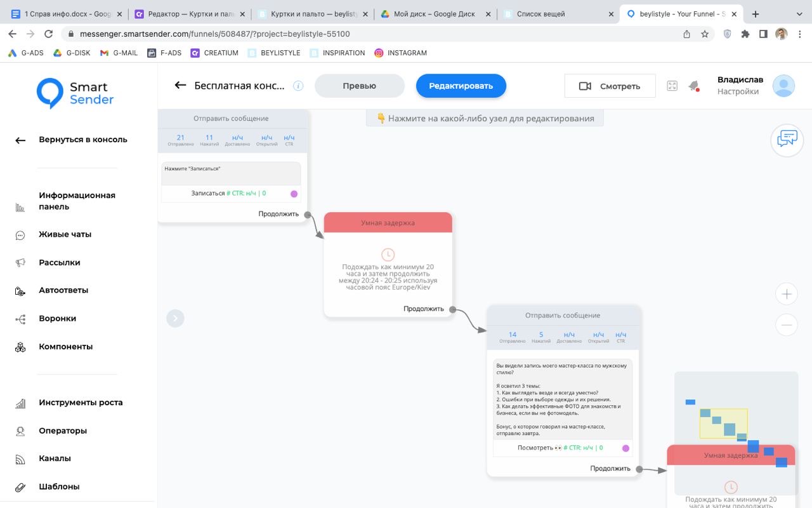Click the Воронки funnel icon
Screen dimensions: 812x508
click(20, 319)
